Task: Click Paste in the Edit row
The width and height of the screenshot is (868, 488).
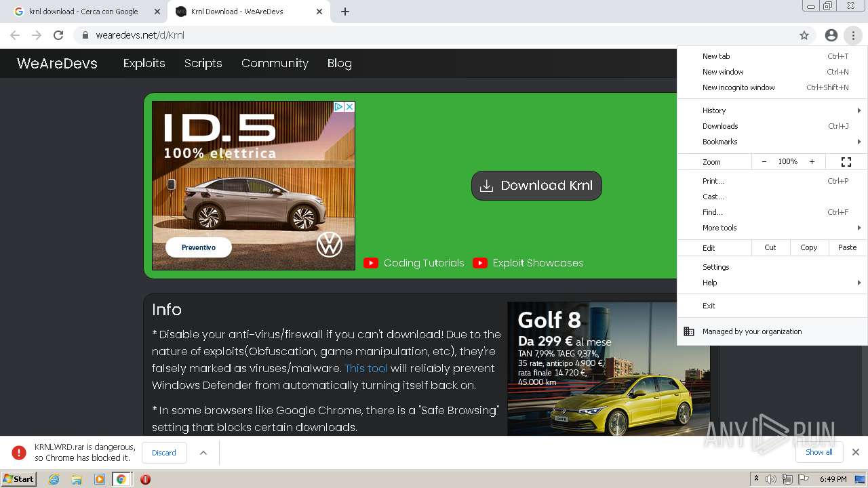Action: [x=848, y=247]
